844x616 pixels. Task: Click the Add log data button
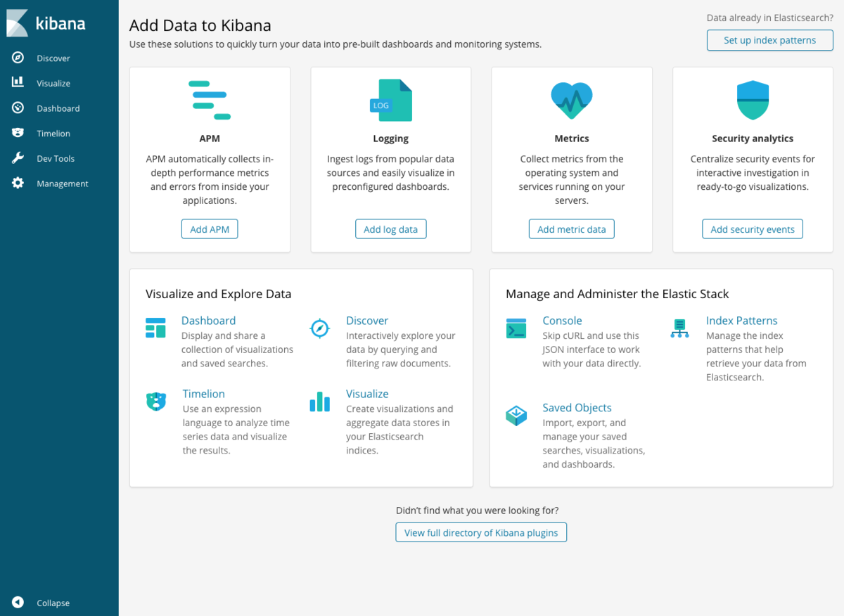[x=391, y=229]
